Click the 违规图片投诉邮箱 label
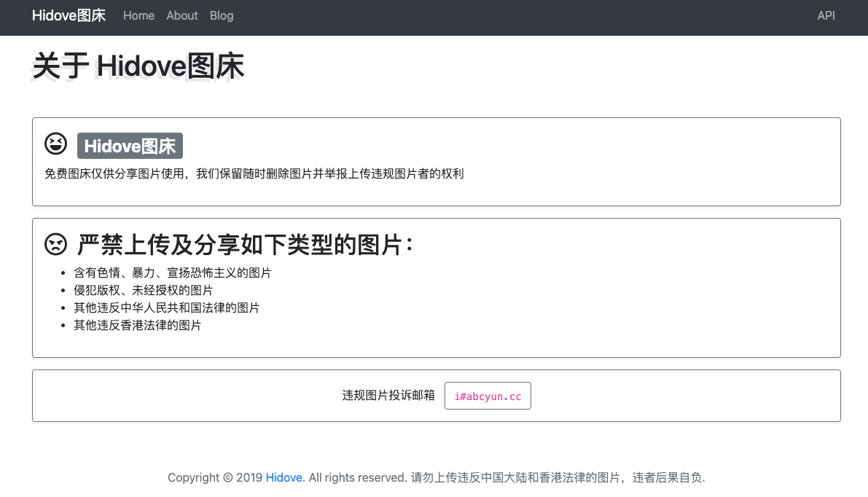 [388, 395]
